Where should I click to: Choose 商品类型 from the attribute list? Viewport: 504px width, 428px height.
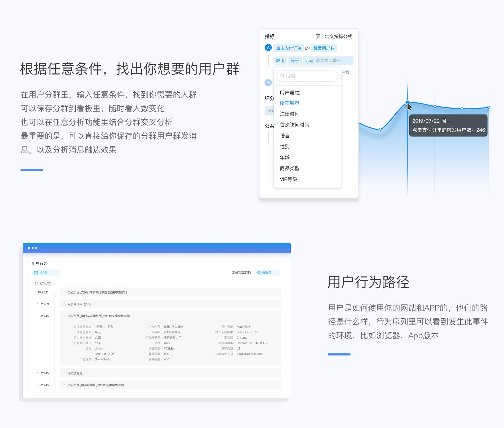click(x=290, y=168)
